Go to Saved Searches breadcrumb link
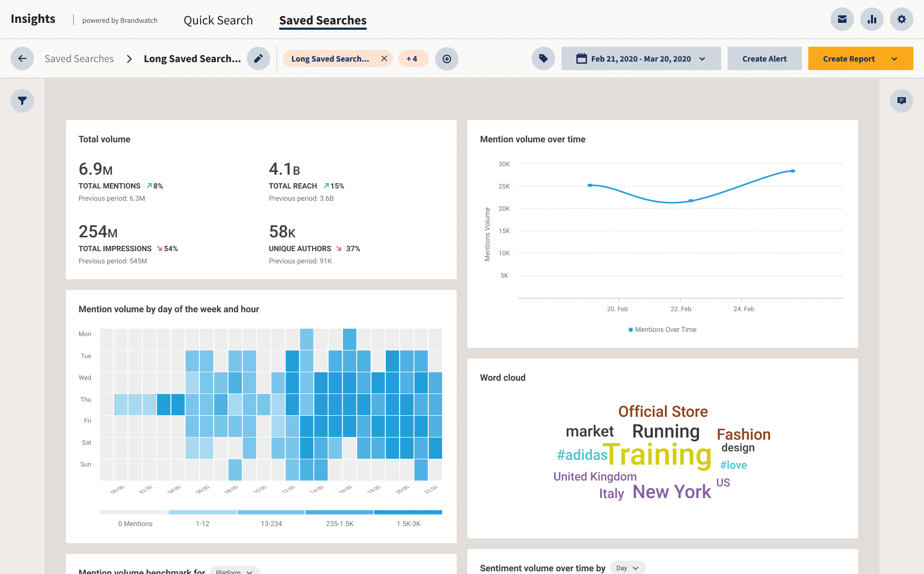This screenshot has height=574, width=924. (x=79, y=59)
